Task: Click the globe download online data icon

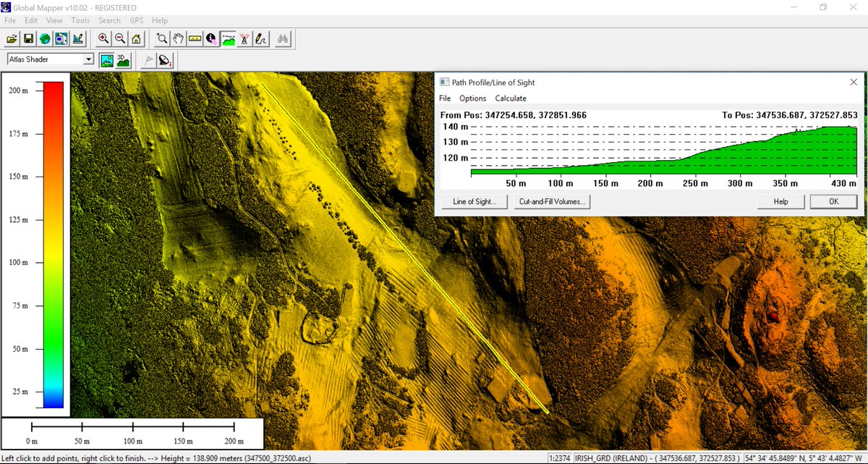Action: coord(45,38)
